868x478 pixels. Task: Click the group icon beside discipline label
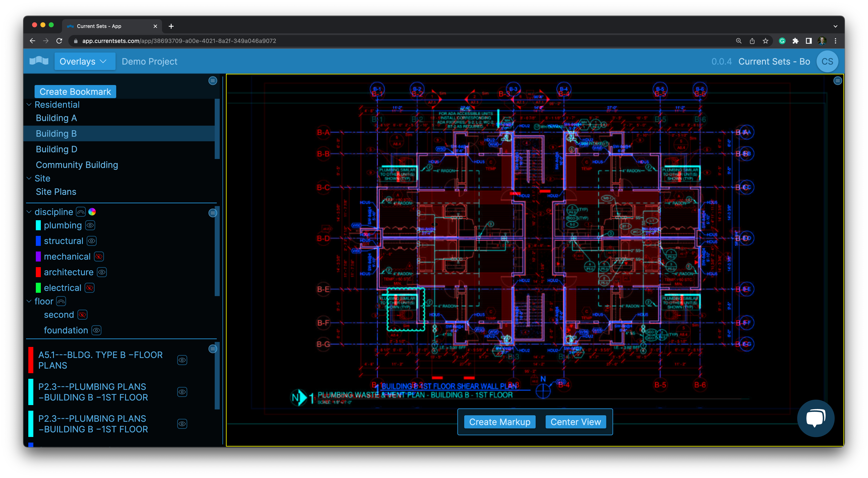point(81,212)
